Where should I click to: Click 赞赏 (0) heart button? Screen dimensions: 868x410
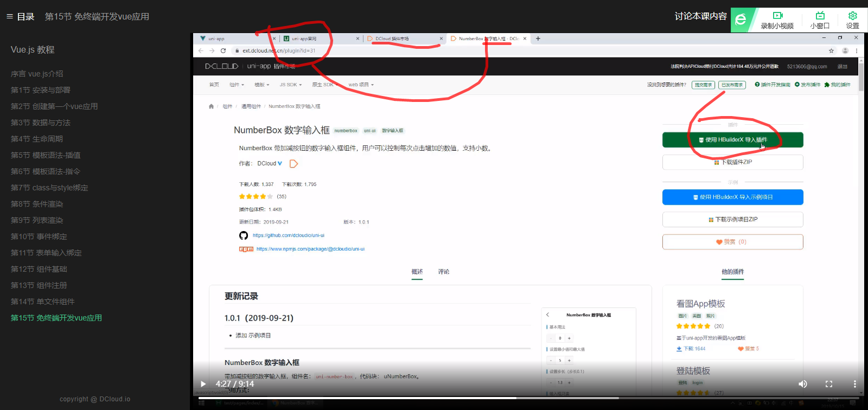(733, 242)
